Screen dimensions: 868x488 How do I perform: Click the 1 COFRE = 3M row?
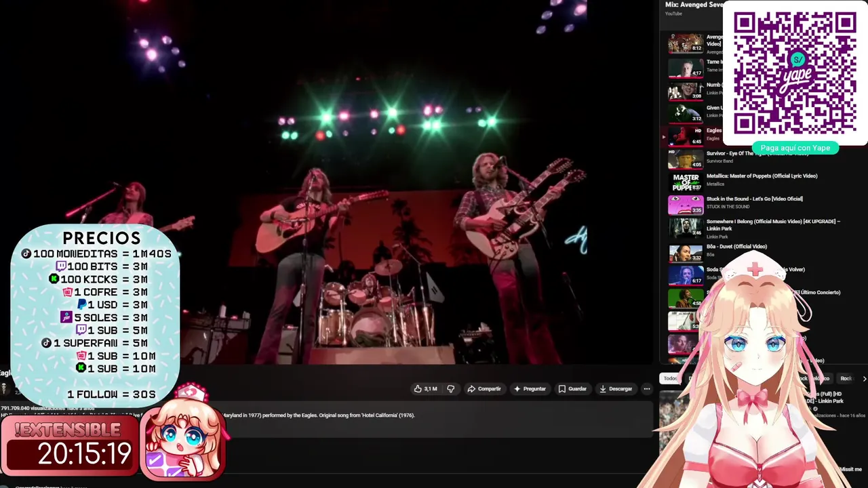click(105, 292)
